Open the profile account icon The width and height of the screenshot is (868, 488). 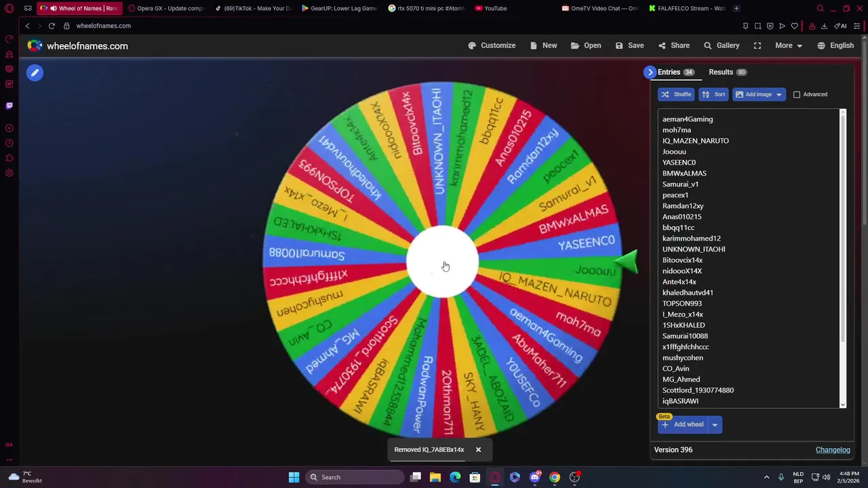[812, 26]
